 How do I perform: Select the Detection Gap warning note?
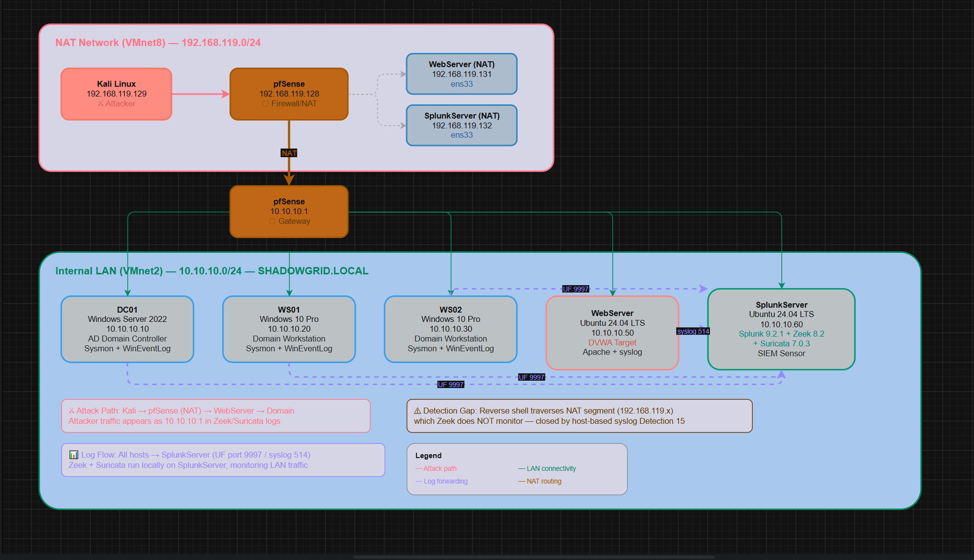[580, 416]
